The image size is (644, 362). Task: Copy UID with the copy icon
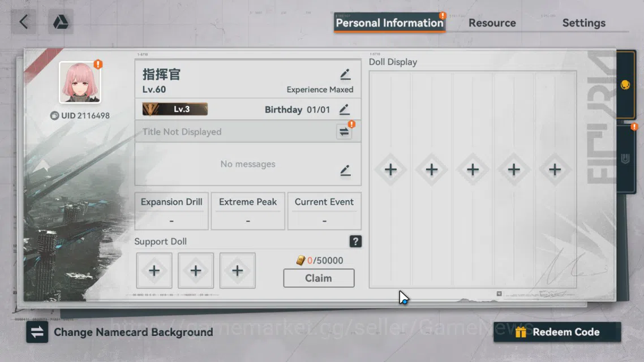(x=55, y=116)
